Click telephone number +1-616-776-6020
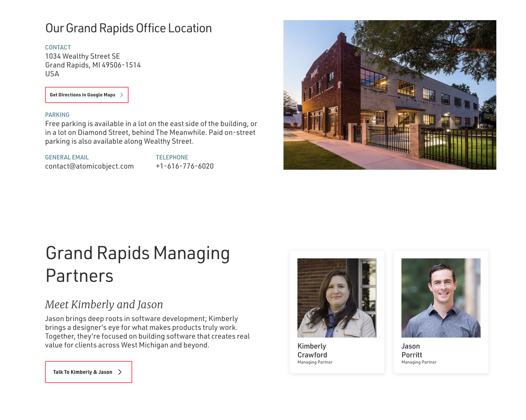The height and width of the screenshot is (420, 526). tap(185, 166)
